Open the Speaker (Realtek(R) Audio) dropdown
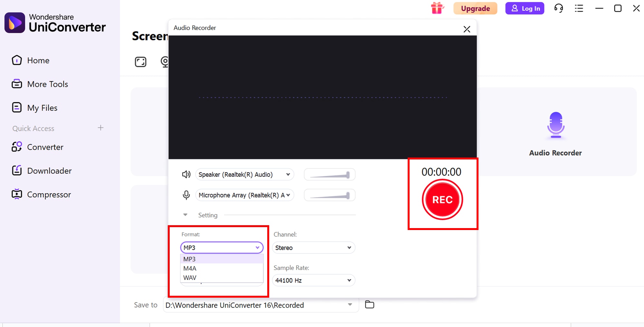 coord(245,175)
